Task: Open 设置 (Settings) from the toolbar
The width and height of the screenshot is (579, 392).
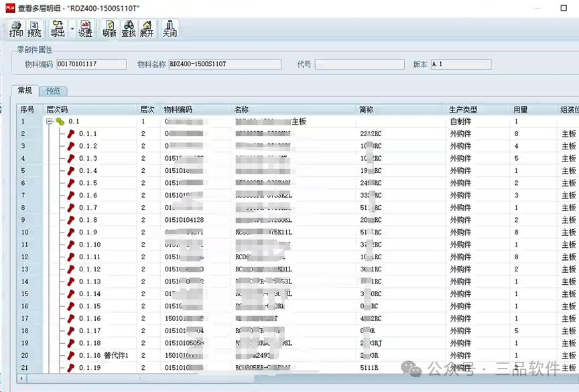Action: tap(85, 29)
